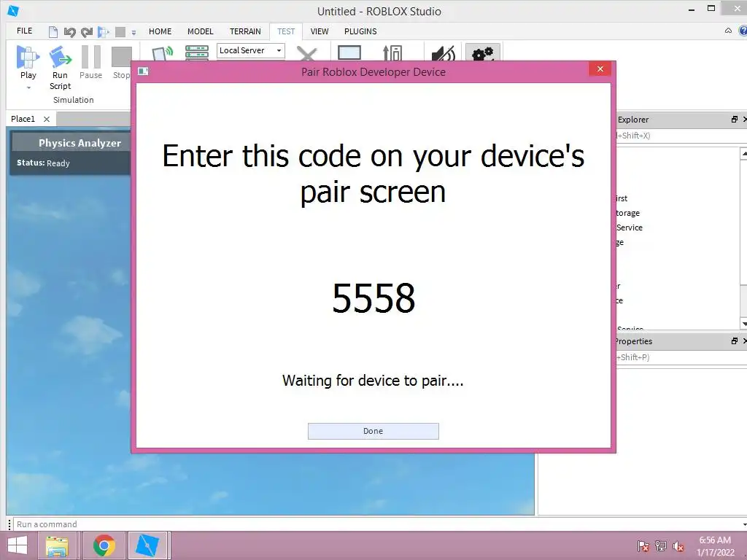Undock the Explorer panel float button
747x560 pixels.
734,120
